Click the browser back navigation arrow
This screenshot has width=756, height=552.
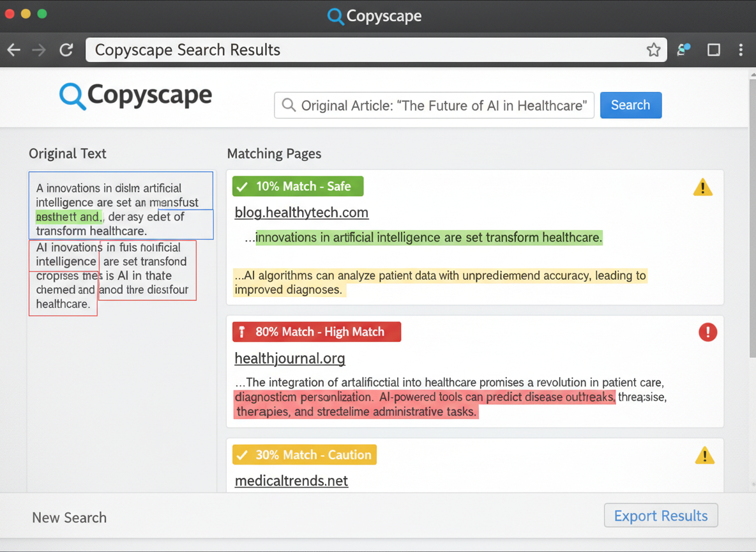coord(13,49)
